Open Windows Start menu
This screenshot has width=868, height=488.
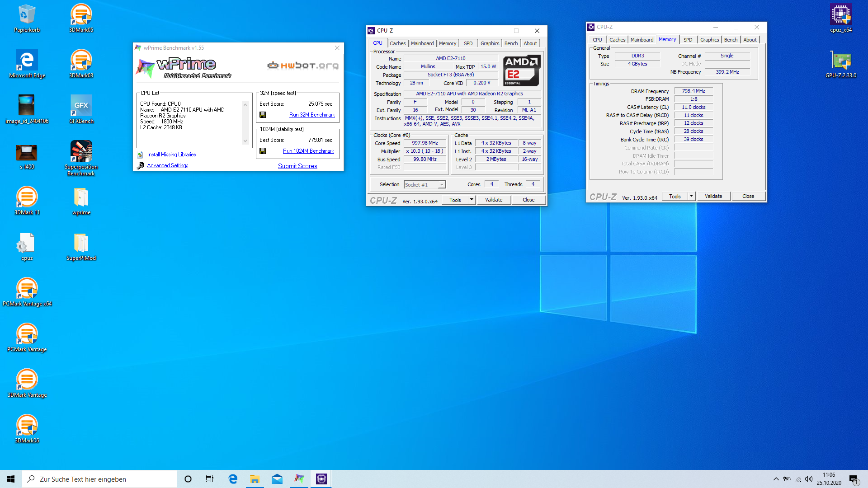(11, 479)
